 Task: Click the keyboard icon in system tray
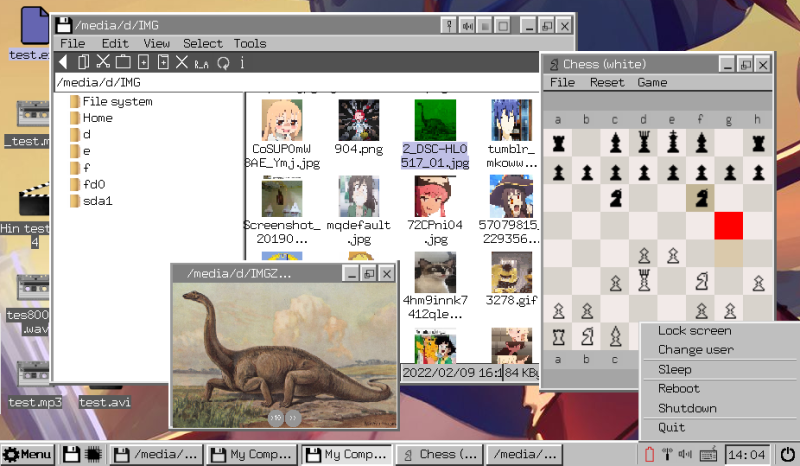pyautogui.click(x=708, y=454)
